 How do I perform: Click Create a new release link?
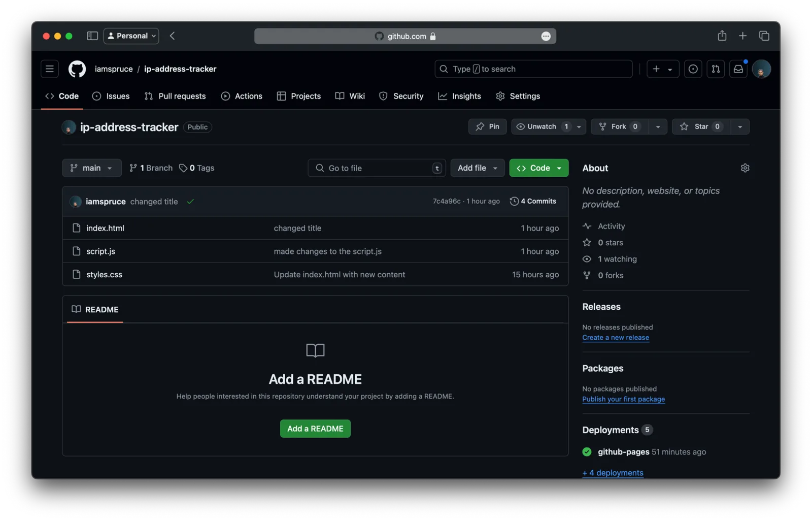(x=616, y=338)
